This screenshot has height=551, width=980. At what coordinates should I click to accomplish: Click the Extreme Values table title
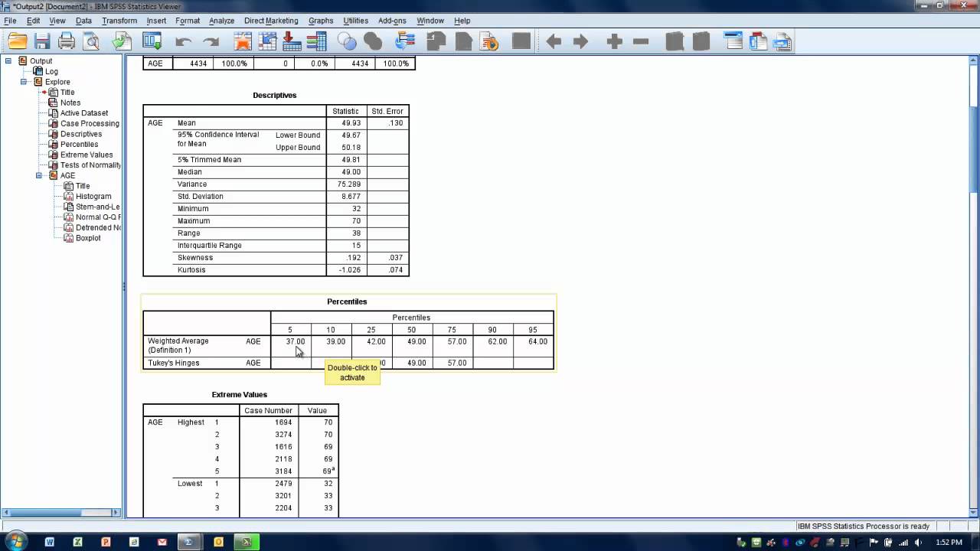coord(240,394)
